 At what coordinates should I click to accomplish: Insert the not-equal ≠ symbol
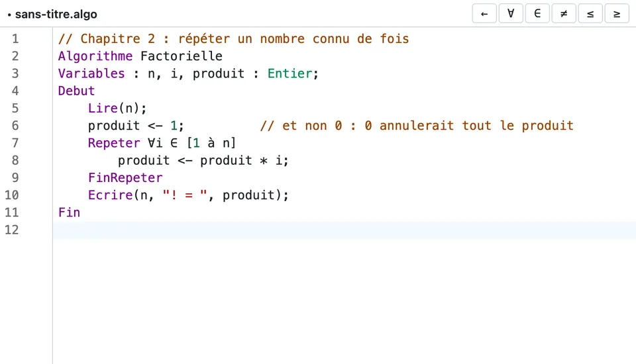point(564,14)
